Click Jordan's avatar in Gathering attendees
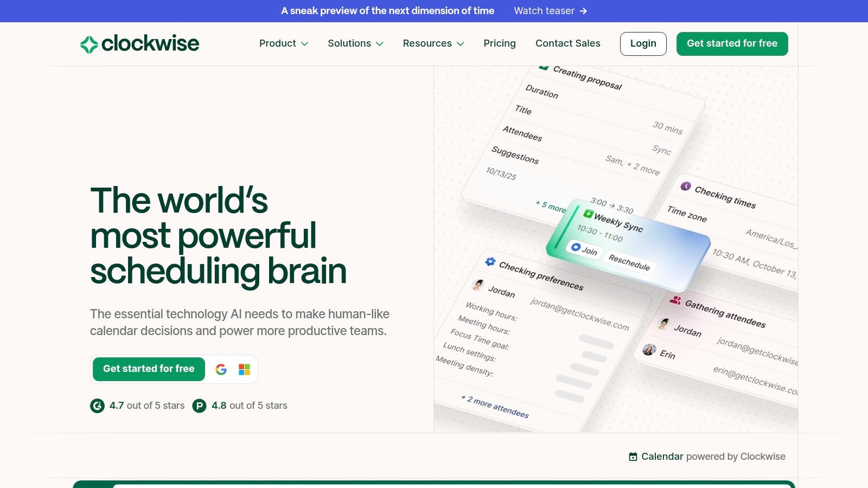This screenshot has height=488, width=868. click(663, 324)
